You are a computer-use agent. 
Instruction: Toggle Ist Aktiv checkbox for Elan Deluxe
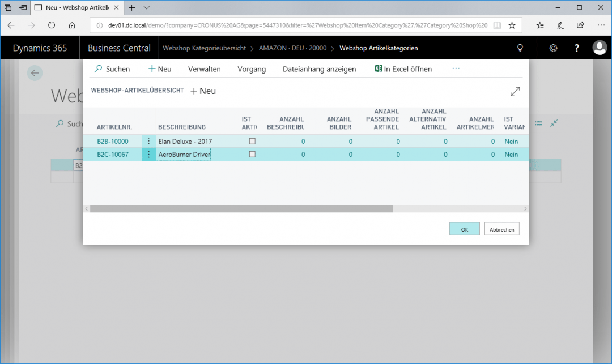tap(252, 141)
